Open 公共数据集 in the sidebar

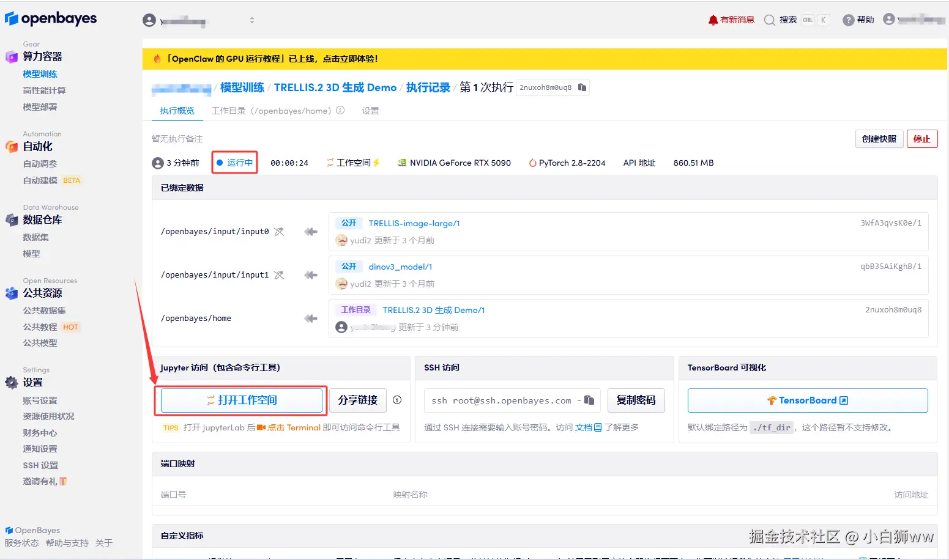pyautogui.click(x=44, y=311)
